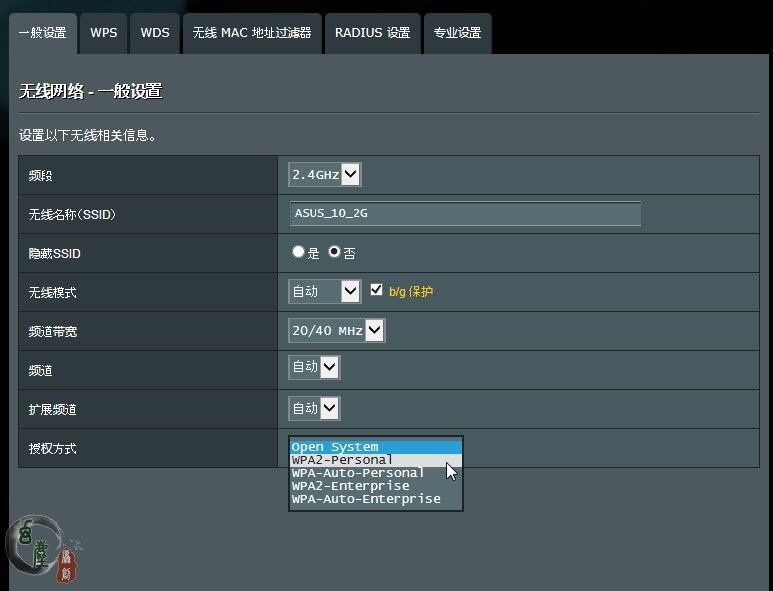Pick WPA-Auto-Personal in the list
The height and width of the screenshot is (591, 773).
click(x=375, y=473)
